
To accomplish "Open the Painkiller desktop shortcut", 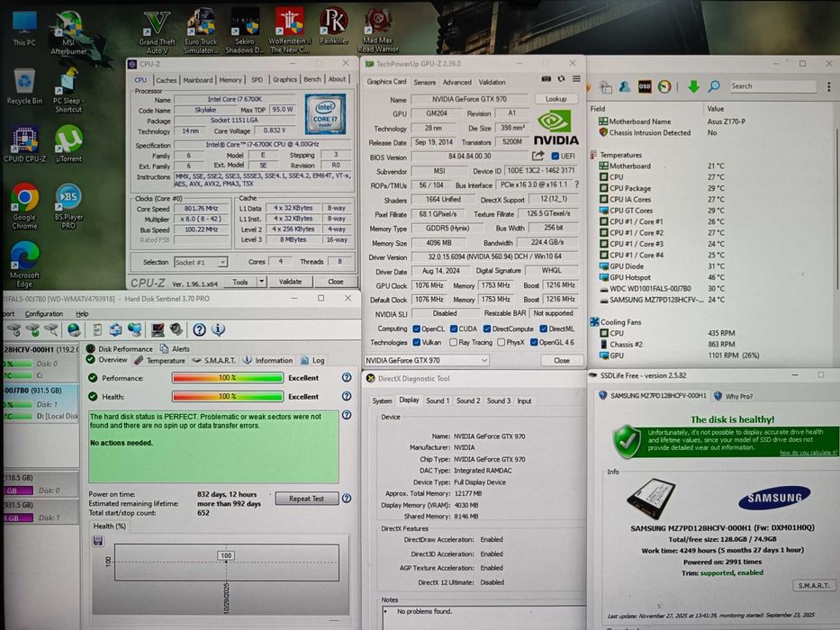I will [x=334, y=27].
